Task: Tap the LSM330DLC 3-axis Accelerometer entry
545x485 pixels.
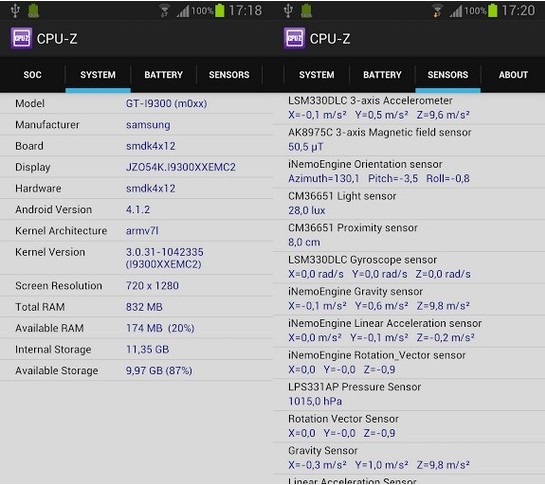Action: click(x=409, y=108)
